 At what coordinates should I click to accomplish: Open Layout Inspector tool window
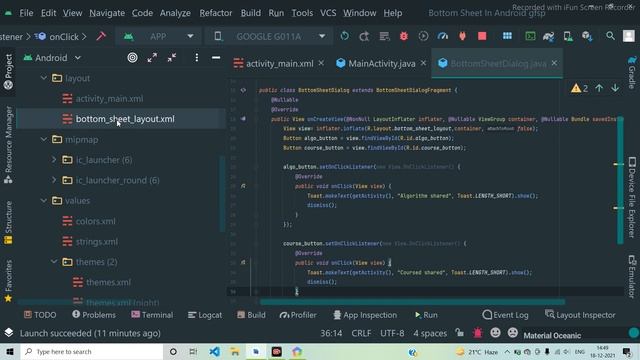pos(580,315)
